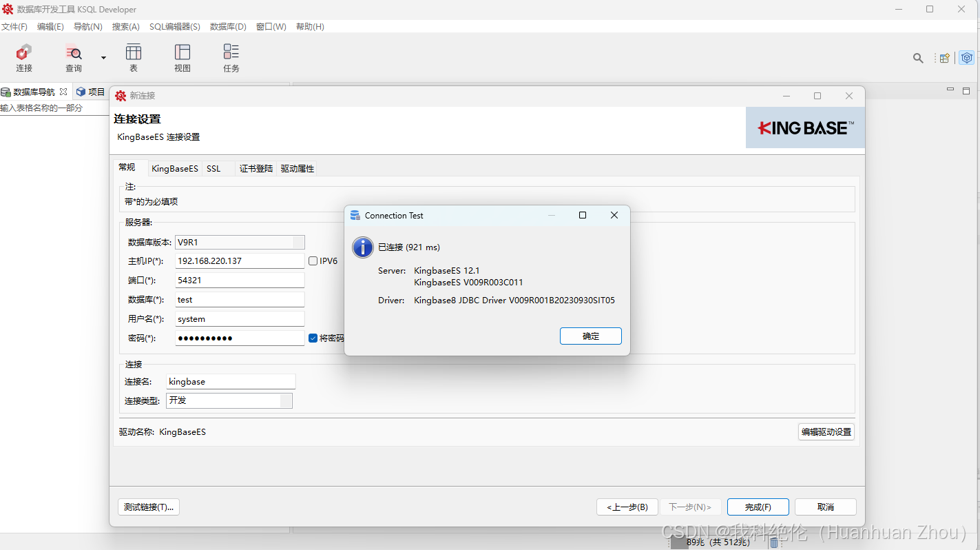Expand the 查询 dropdown arrow in toolbar
The image size is (980, 550).
pyautogui.click(x=103, y=58)
